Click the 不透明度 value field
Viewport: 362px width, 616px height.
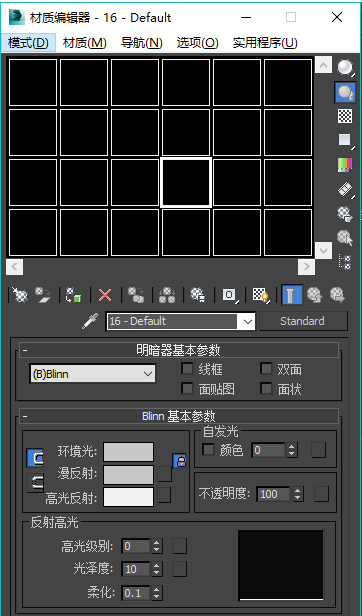tap(274, 494)
